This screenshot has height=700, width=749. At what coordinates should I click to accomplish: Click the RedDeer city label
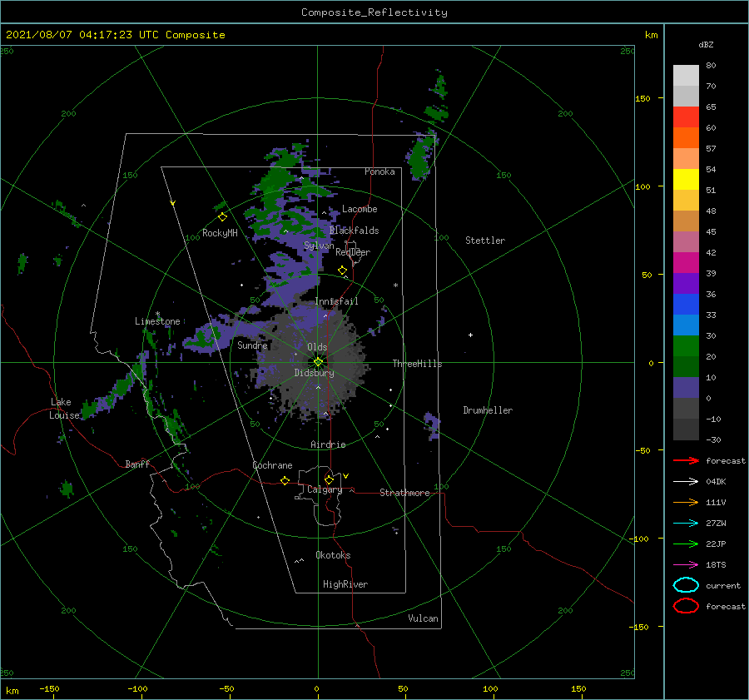tap(353, 252)
